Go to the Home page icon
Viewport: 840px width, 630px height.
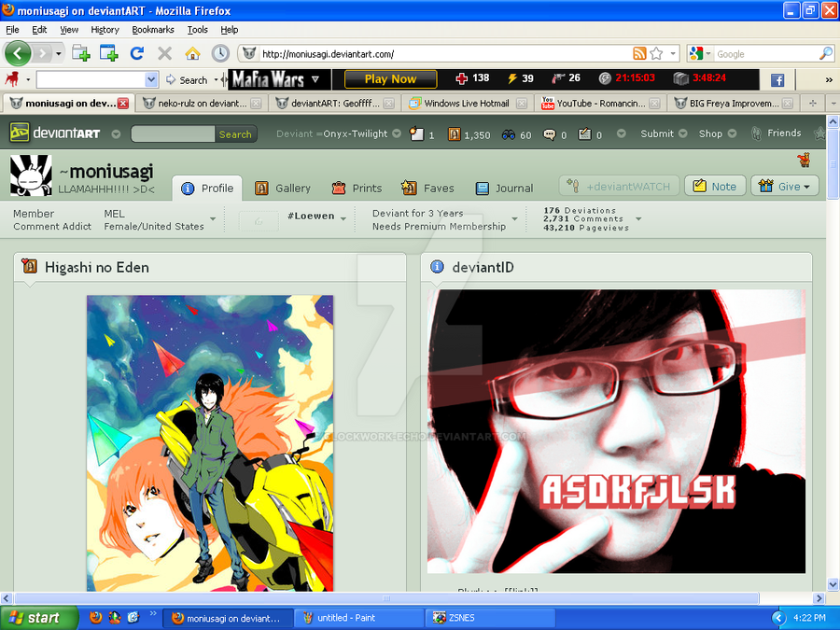(193, 53)
